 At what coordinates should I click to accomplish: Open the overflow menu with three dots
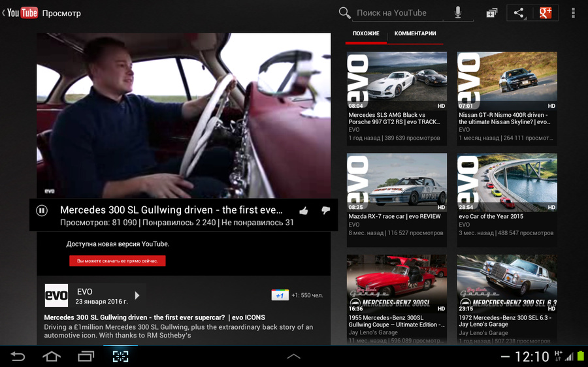573,13
